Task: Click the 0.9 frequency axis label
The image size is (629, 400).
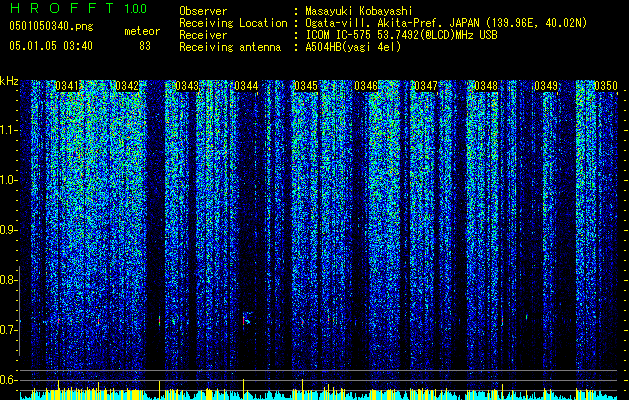Action: pos(9,229)
